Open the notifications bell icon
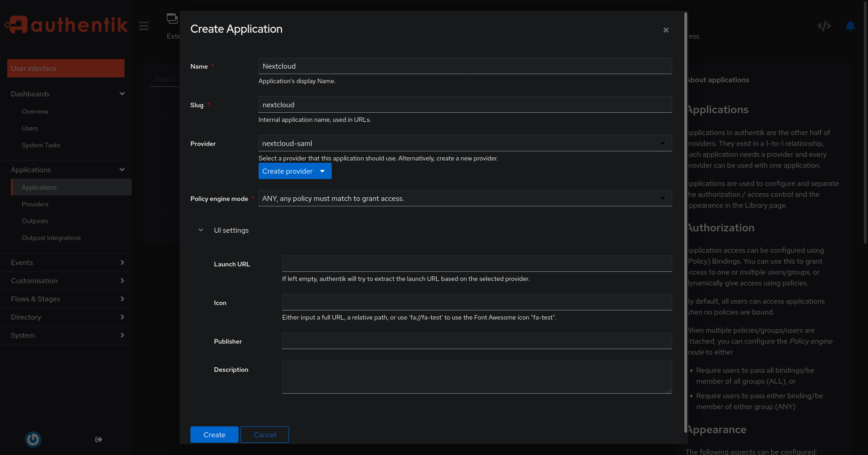The width and height of the screenshot is (868, 455). tap(850, 26)
